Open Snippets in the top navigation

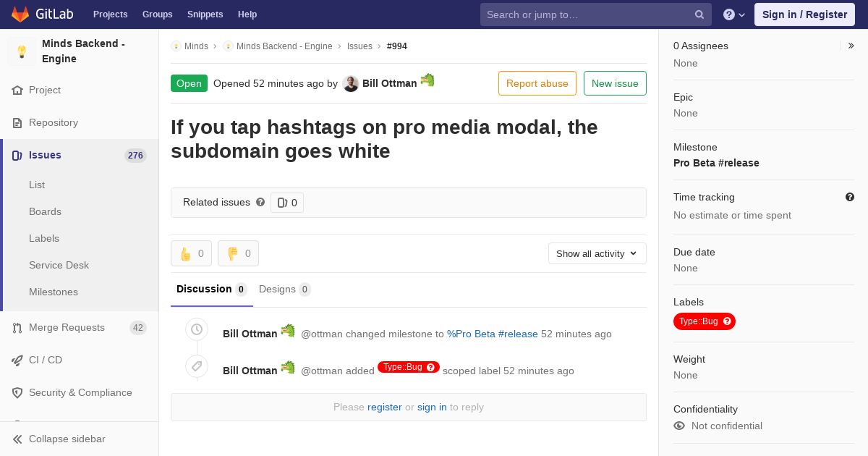point(205,14)
